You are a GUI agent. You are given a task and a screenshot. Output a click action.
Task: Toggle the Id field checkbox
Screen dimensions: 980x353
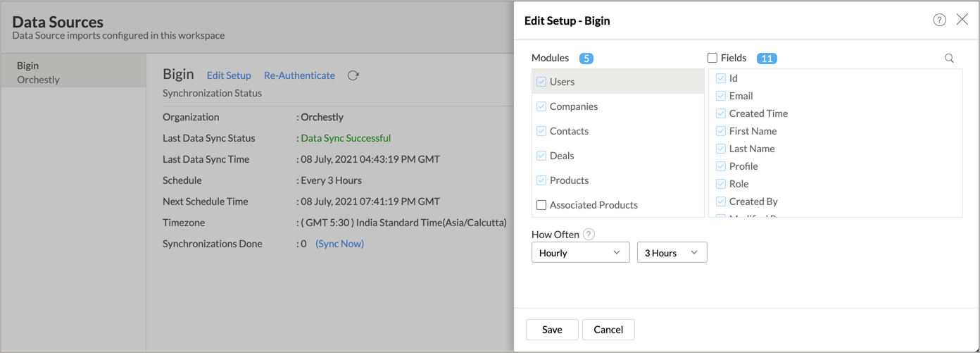(x=721, y=78)
